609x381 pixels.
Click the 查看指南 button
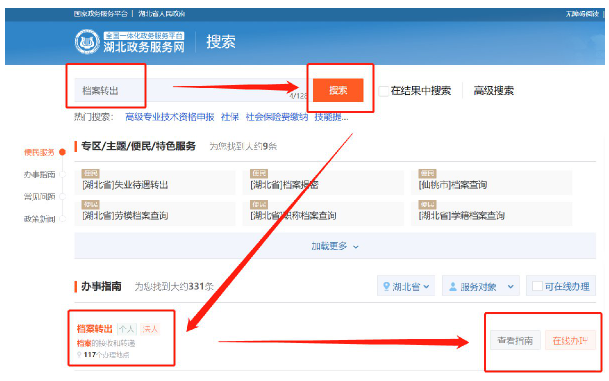(515, 341)
